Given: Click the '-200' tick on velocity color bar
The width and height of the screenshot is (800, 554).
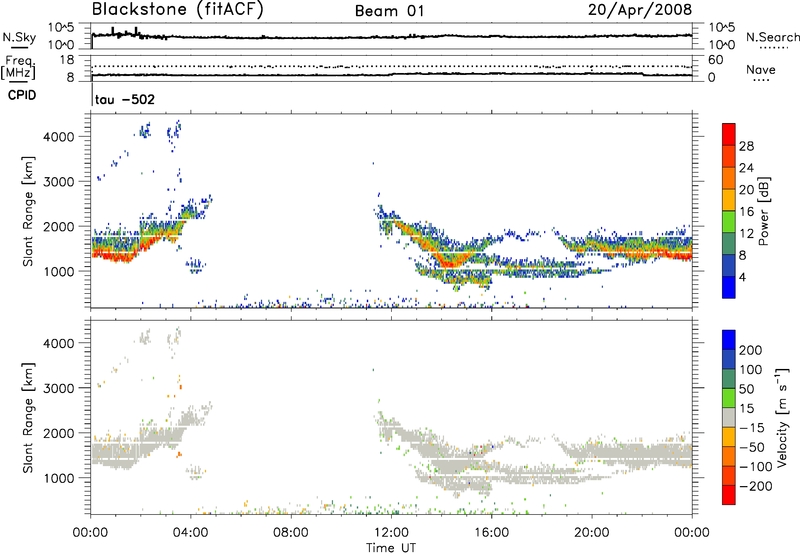Looking at the screenshot, I should [755, 486].
